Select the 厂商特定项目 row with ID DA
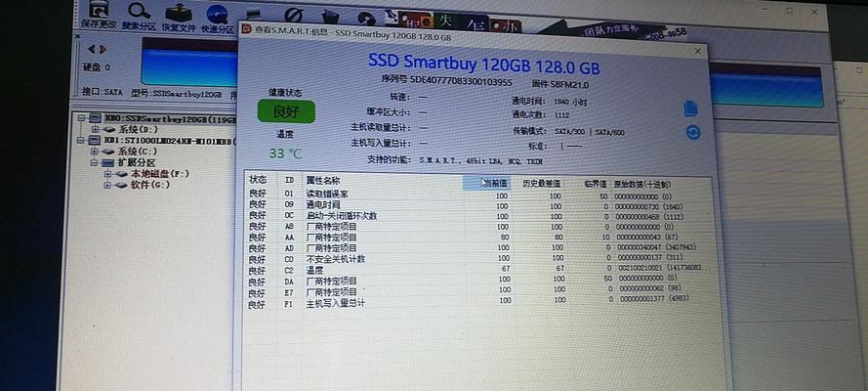This screenshot has height=391, width=868. (x=478, y=282)
